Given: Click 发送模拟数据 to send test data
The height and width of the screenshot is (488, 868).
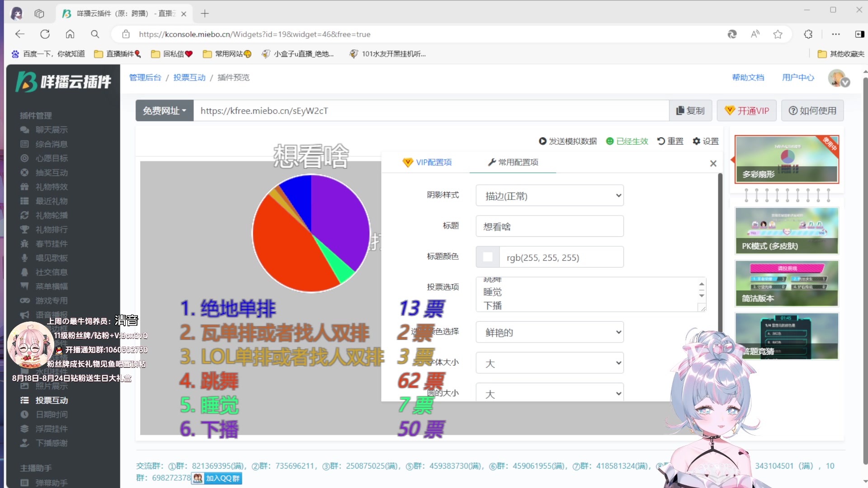Looking at the screenshot, I should 568,141.
